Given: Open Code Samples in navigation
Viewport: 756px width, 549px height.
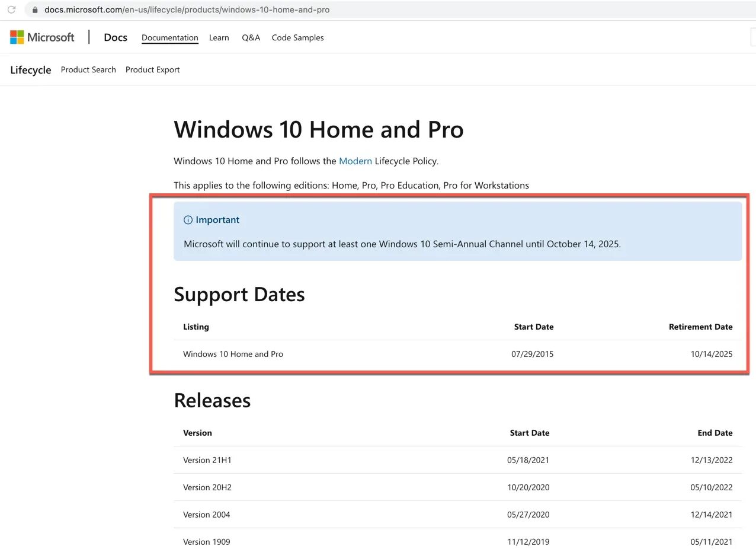Looking at the screenshot, I should coord(298,37).
